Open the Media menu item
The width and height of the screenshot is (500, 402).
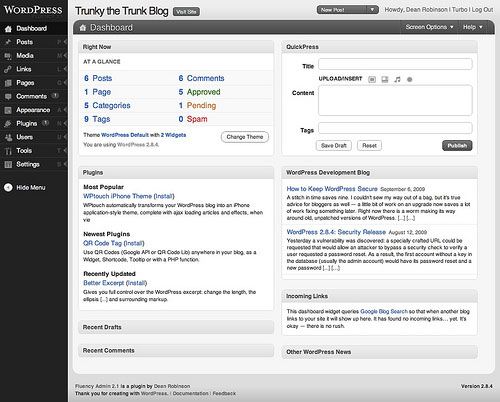coord(25,56)
